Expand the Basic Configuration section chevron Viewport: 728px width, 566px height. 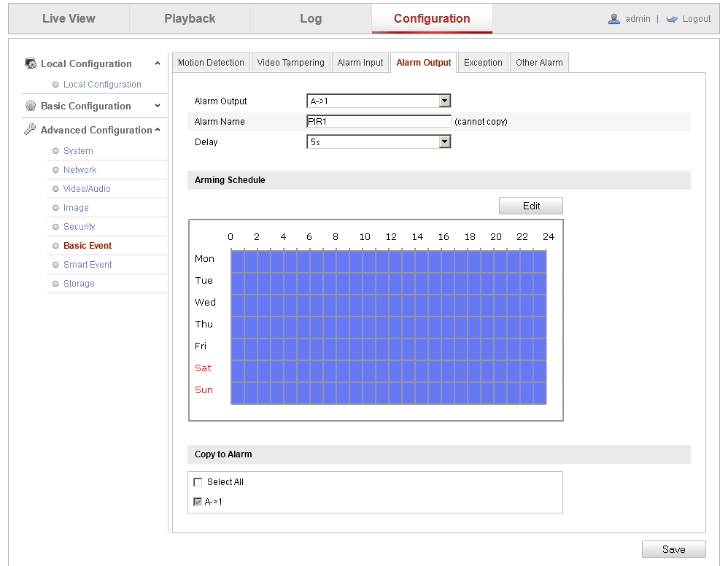click(158, 106)
